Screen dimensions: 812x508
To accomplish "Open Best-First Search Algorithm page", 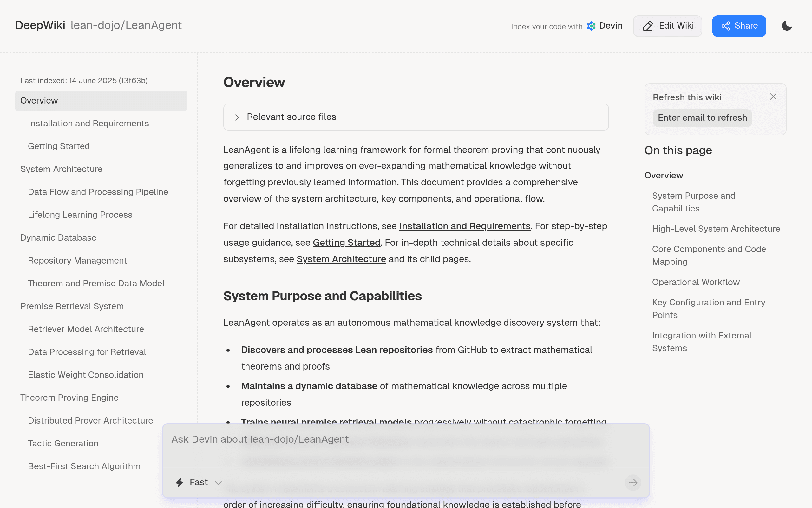I will click(x=84, y=466).
